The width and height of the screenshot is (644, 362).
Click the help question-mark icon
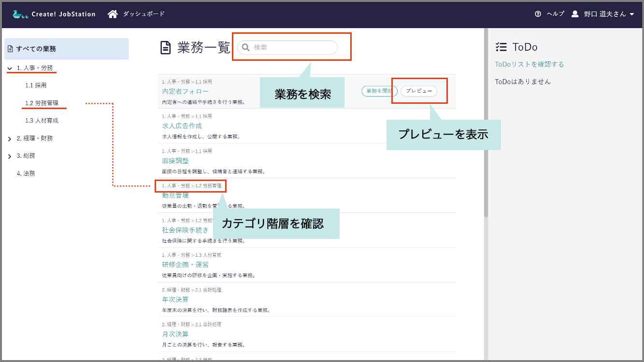click(538, 14)
